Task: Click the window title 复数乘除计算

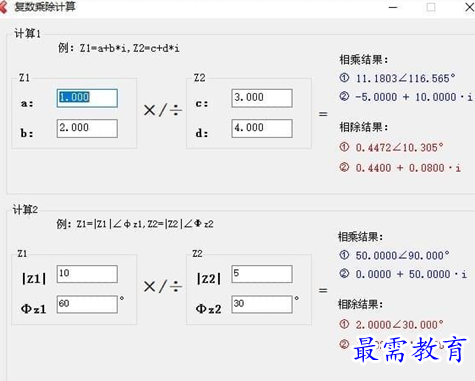Action: [45, 7]
